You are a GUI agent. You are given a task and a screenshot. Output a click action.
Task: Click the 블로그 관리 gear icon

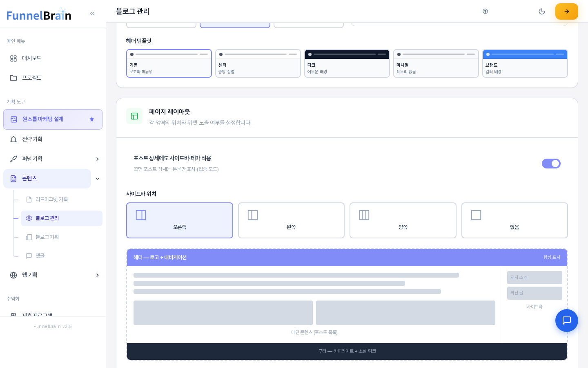[29, 218]
